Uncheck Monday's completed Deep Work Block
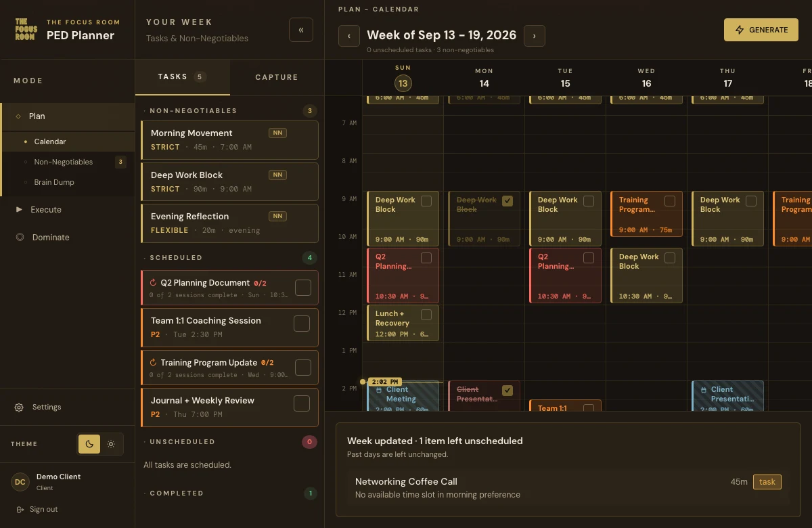Image resolution: width=812 pixels, height=528 pixels. pyautogui.click(x=507, y=201)
